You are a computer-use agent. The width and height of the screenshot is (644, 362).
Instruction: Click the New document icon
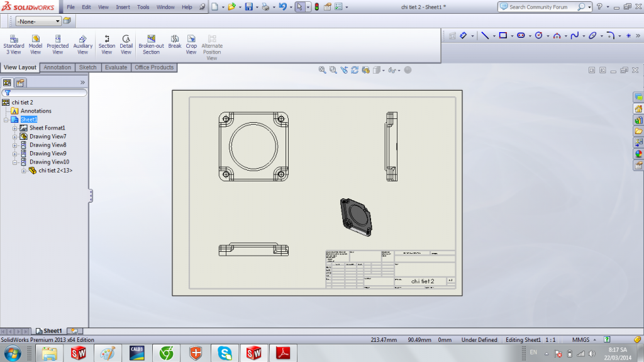point(215,6)
